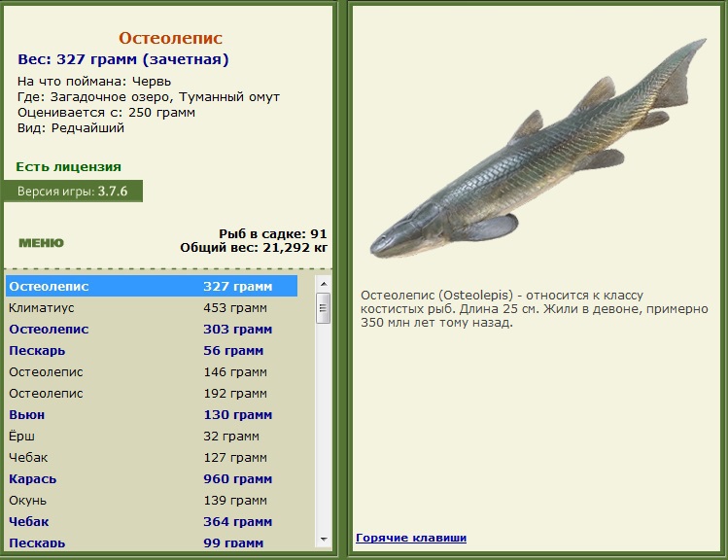Select the Чебак 127 грамм row
The height and width of the screenshot is (560, 728).
click(152, 457)
